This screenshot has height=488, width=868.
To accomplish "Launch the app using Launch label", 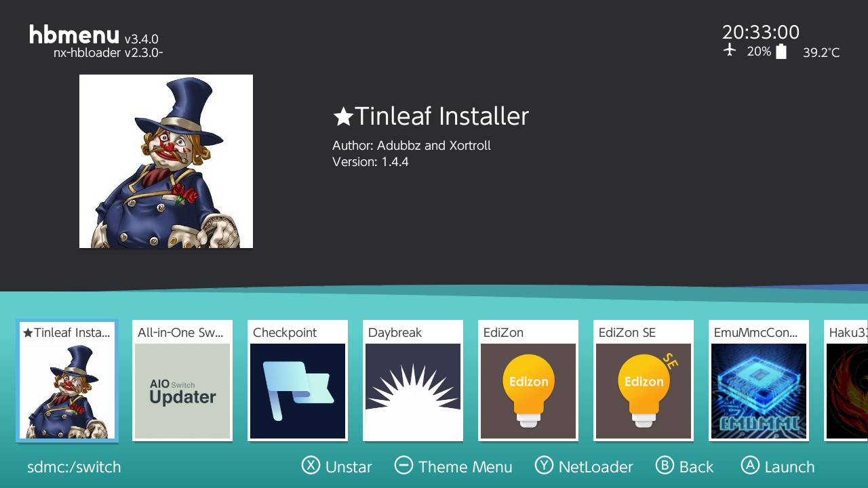I will (789, 467).
